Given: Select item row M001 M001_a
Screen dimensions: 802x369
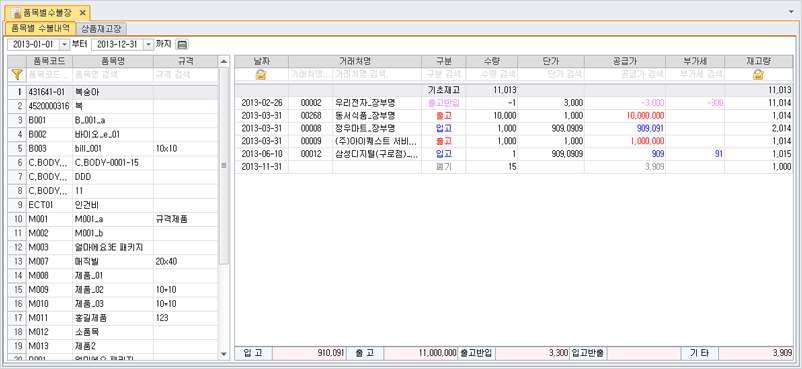Looking at the screenshot, I should pyautogui.click(x=113, y=219).
